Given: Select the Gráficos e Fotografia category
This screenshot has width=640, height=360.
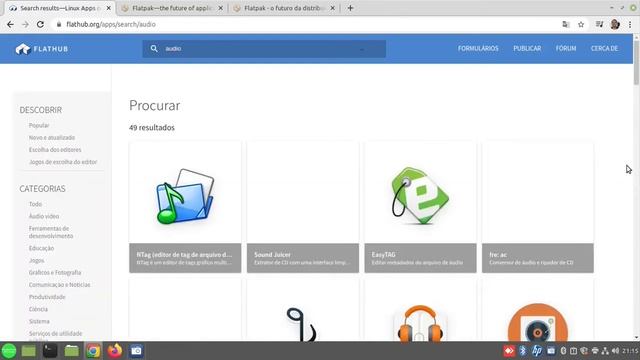Looking at the screenshot, I should click(x=55, y=273).
